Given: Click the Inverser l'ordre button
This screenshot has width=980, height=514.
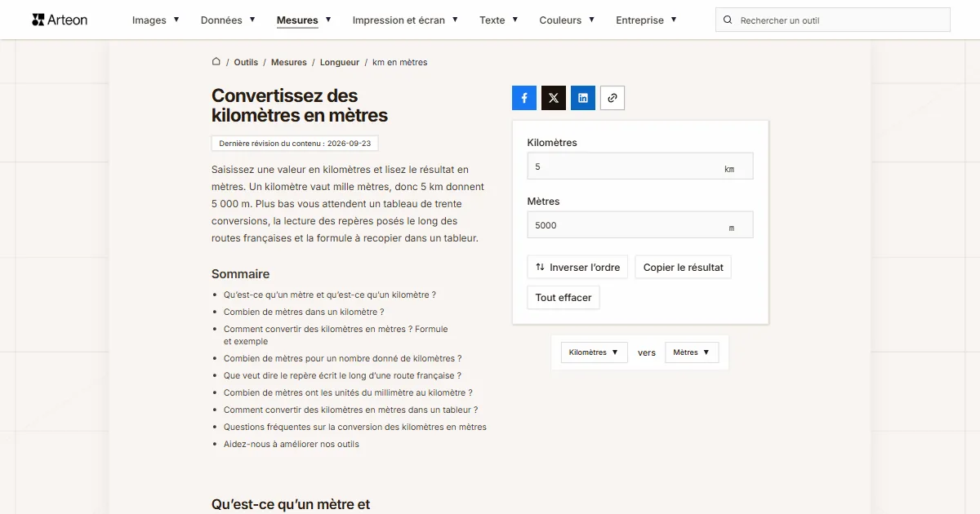Looking at the screenshot, I should (x=577, y=267).
